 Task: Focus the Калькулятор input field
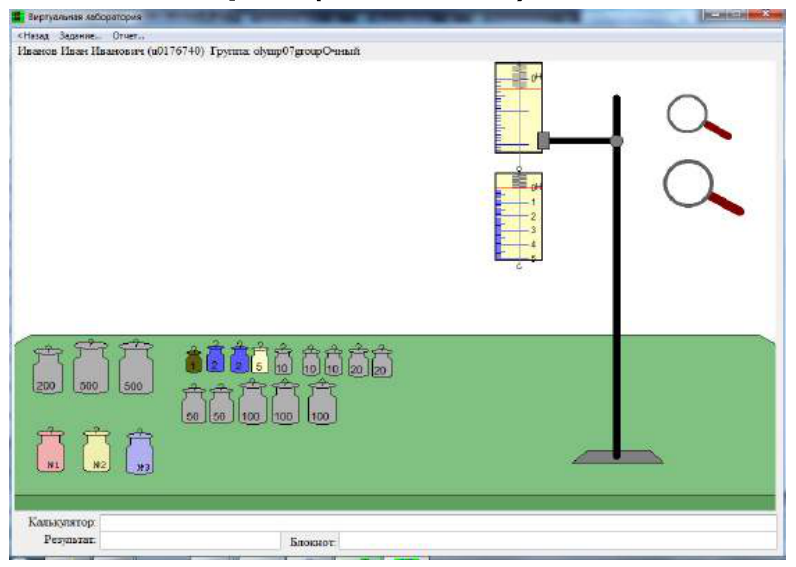point(438,522)
